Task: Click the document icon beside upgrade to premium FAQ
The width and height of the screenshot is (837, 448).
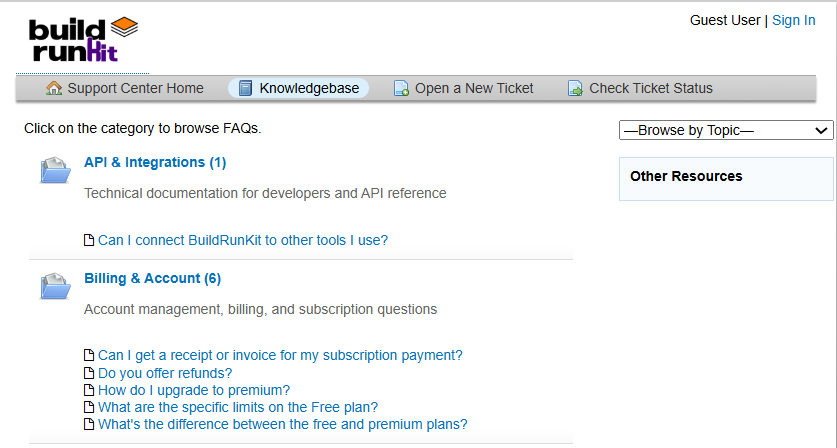Action: click(x=89, y=390)
